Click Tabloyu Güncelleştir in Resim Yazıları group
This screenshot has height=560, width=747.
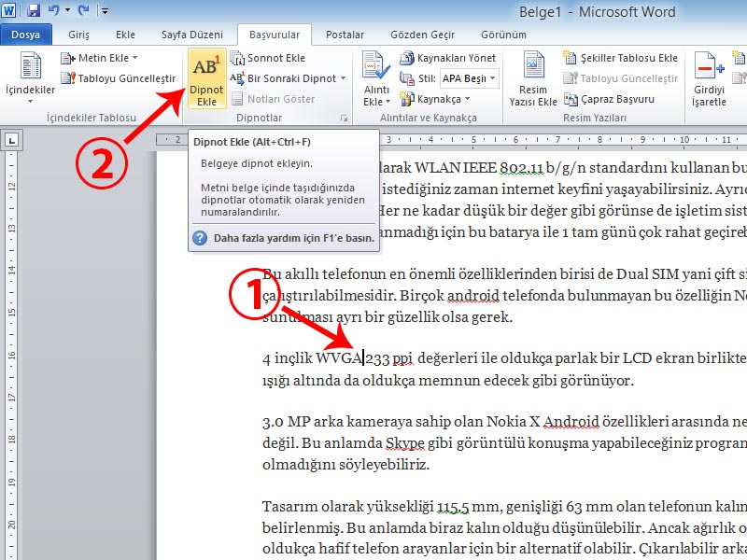620,78
